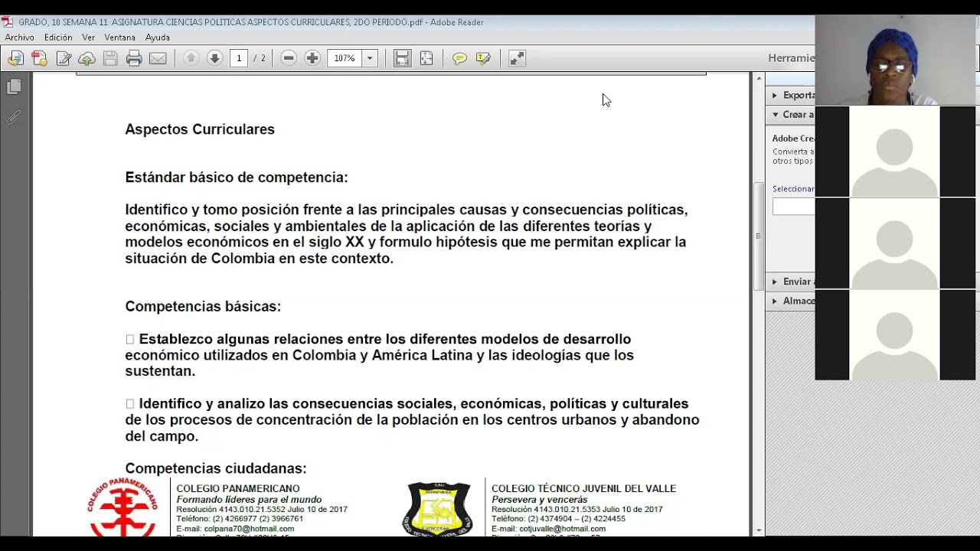Click the Sign document pencil icon
This screenshot has width=980, height=551.
[x=64, y=58]
